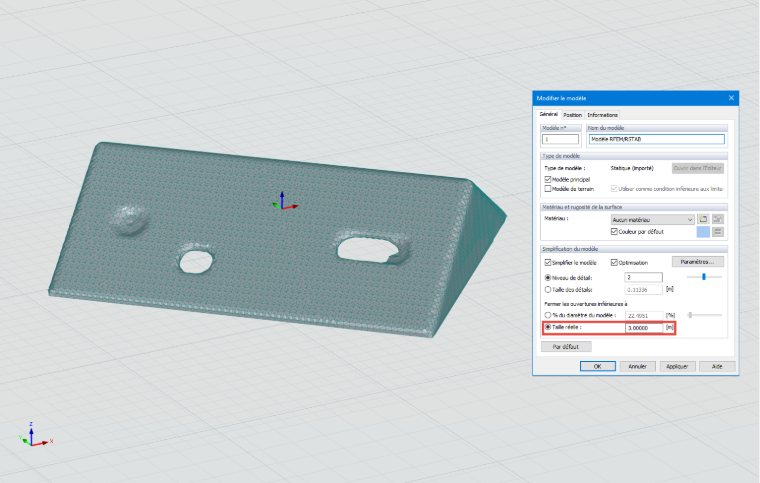Click the Paramètres... button
Image resolution: width=760 pixels, height=483 pixels.
(x=697, y=262)
